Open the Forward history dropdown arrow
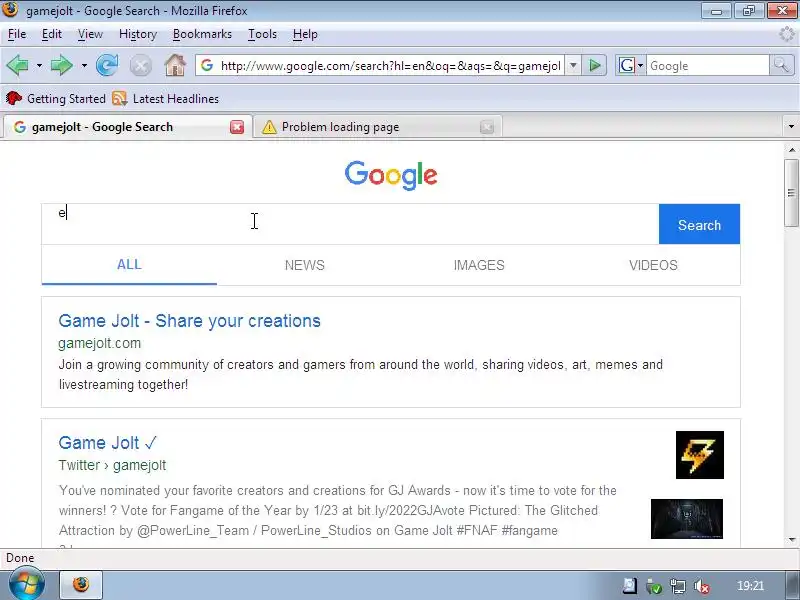The image size is (800, 600). (x=84, y=66)
